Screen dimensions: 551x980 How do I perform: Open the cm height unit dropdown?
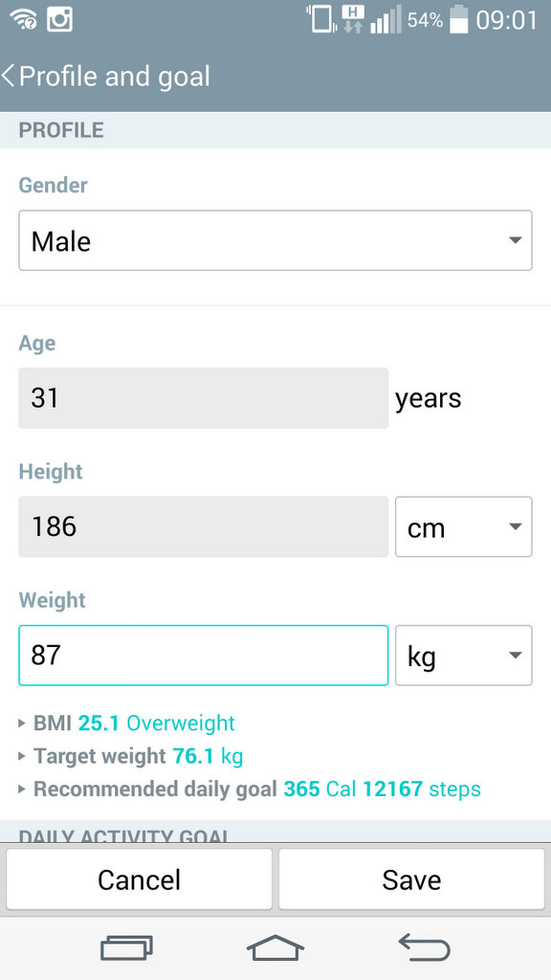point(464,527)
